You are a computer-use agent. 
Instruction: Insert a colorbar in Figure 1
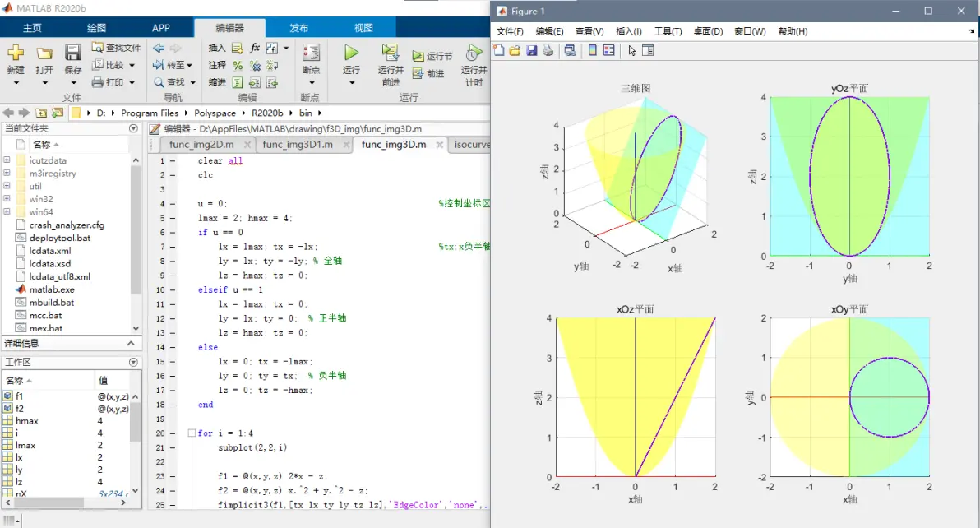[593, 51]
